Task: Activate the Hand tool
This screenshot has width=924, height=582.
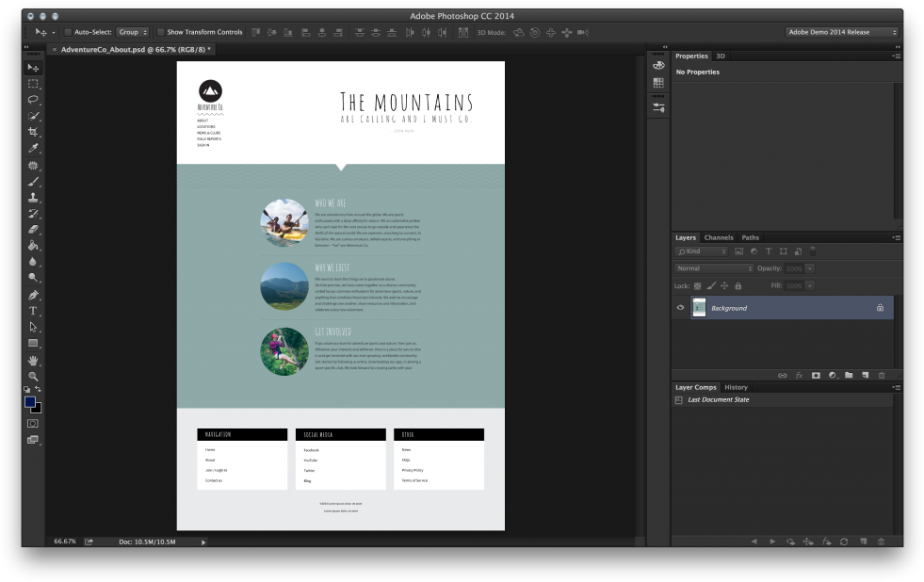Action: (33, 360)
